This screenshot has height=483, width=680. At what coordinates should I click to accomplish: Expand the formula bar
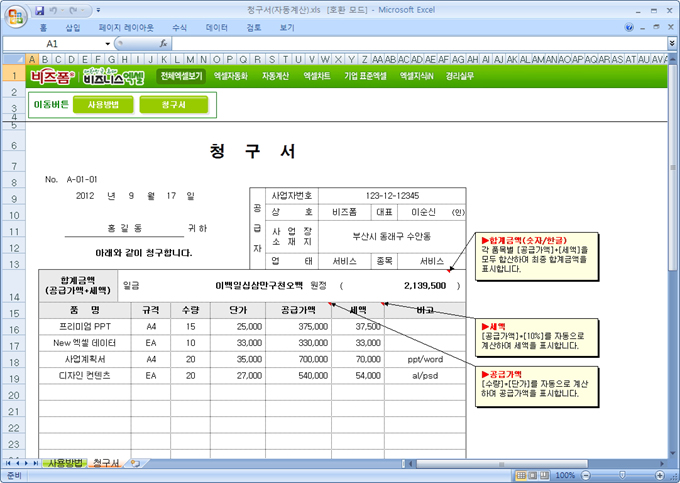671,44
